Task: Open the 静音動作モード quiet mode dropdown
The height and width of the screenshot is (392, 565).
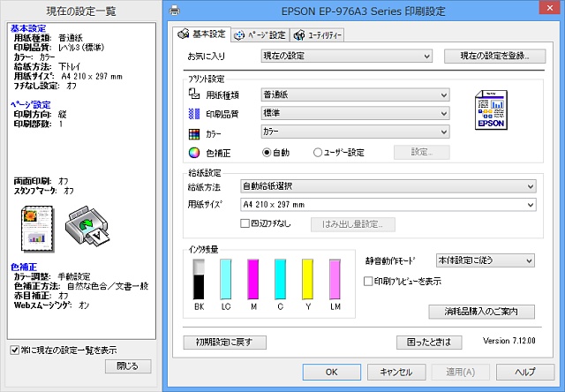Action: point(485,260)
